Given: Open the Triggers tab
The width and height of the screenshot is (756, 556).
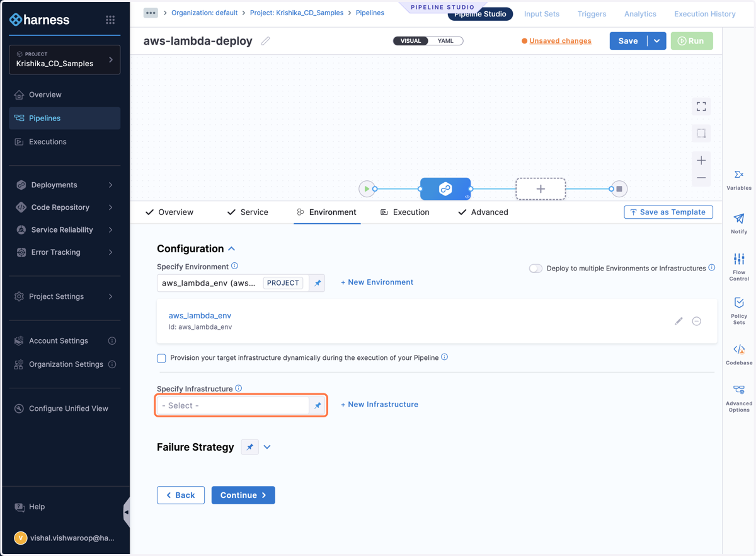Looking at the screenshot, I should click(x=592, y=14).
